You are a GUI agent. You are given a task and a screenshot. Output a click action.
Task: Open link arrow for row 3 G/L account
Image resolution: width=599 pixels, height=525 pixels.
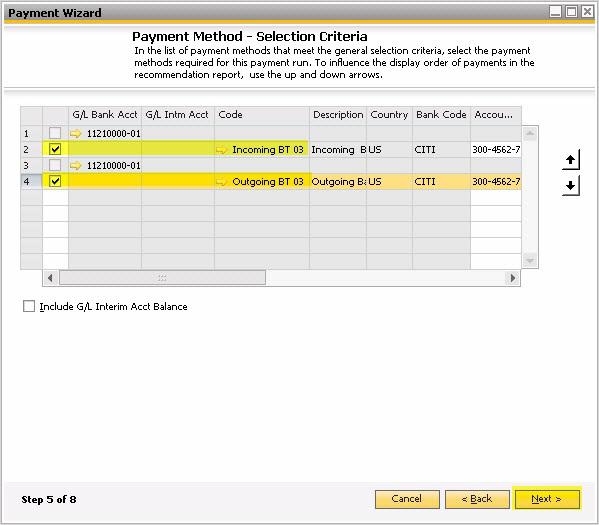(76, 165)
